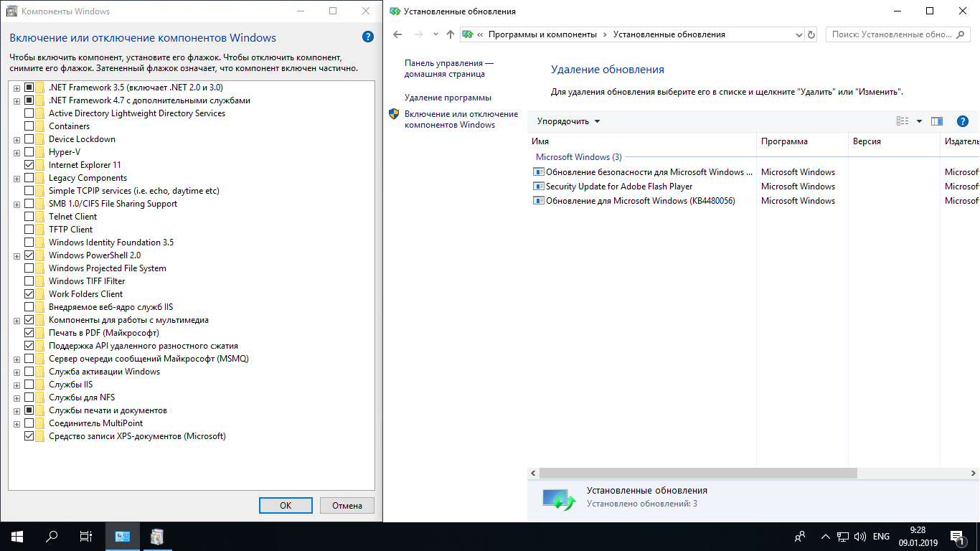Click the ENG language indicator
The image size is (980, 551).
click(x=882, y=537)
